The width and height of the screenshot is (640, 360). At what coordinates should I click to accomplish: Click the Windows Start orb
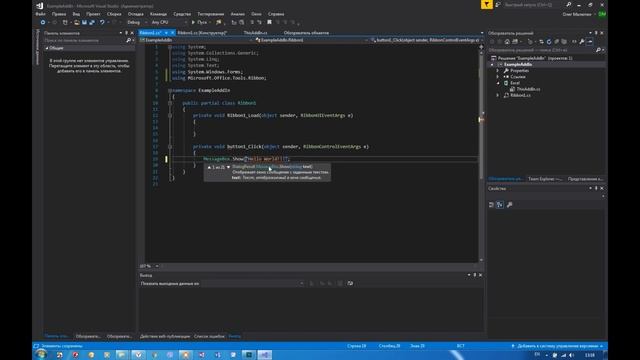(x=41, y=355)
